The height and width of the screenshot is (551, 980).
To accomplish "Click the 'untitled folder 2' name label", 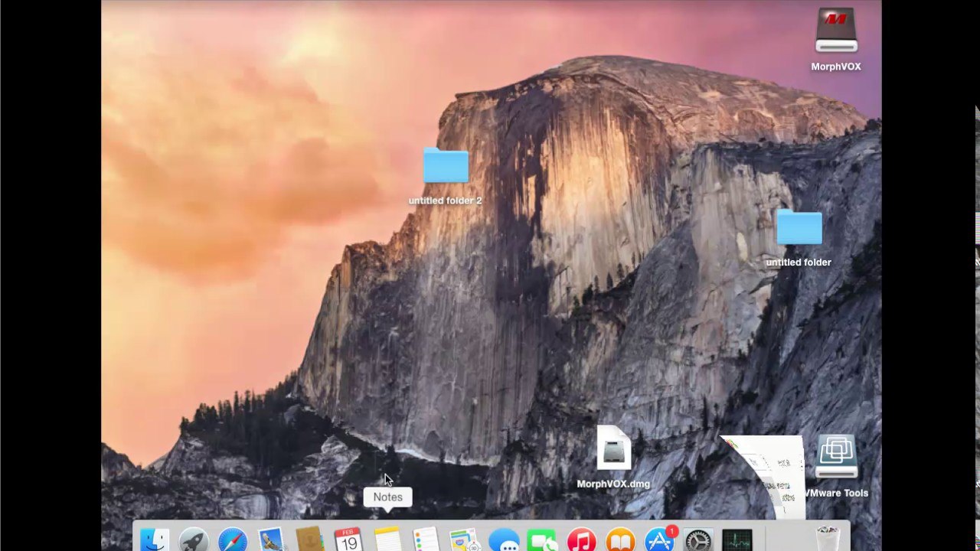I will pyautogui.click(x=445, y=201).
